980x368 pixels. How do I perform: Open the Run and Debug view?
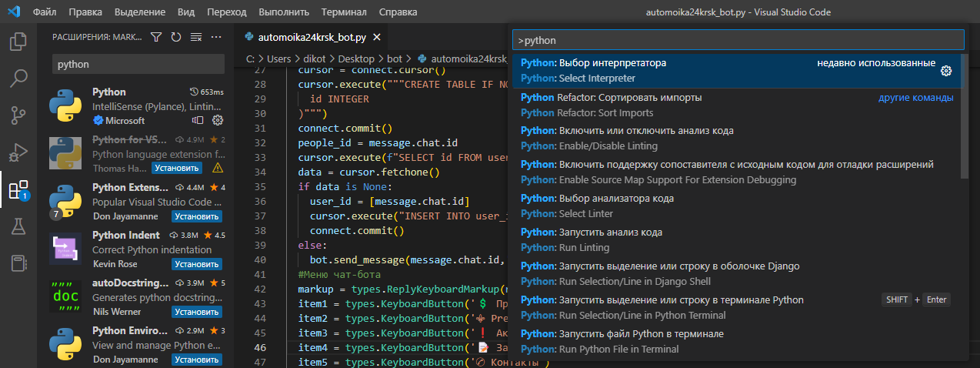[18, 152]
